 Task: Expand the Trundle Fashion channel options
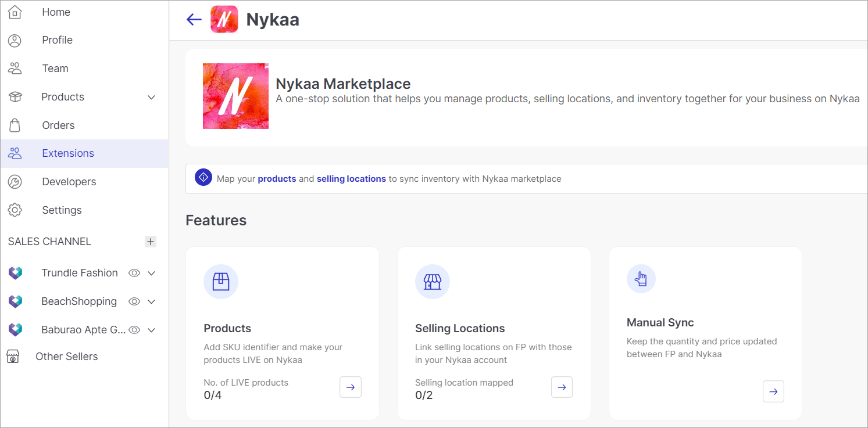151,272
